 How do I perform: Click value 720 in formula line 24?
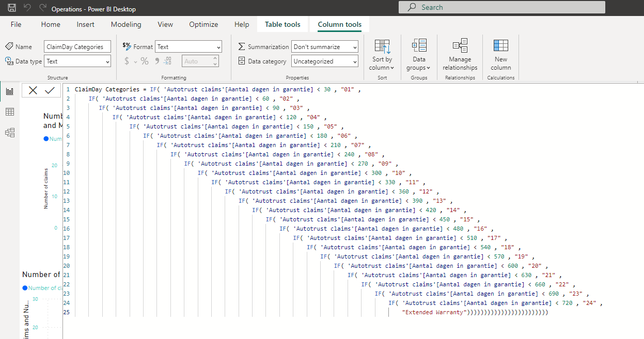[x=567, y=303]
